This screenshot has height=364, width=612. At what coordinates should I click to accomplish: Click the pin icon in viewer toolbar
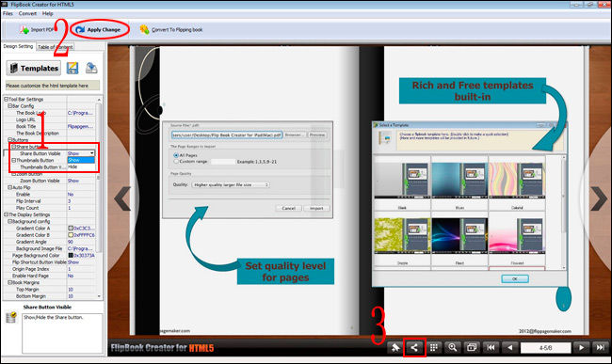(395, 348)
